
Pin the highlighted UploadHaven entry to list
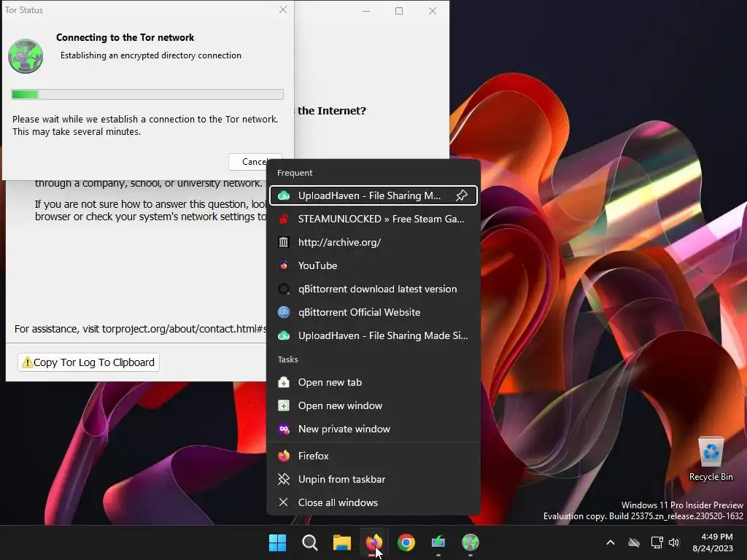tap(462, 195)
